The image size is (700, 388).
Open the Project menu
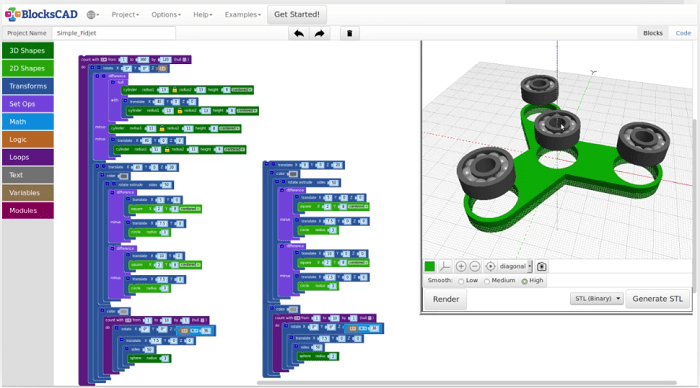[x=125, y=15]
